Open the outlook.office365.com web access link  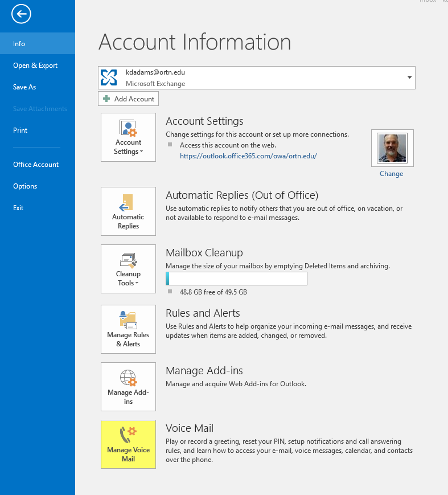248,156
